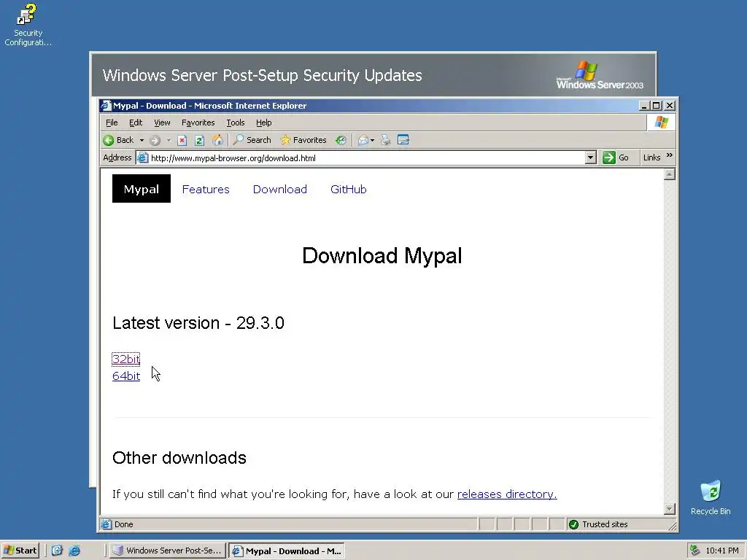Expand the Mail button dropdown arrow
This screenshot has width=747, height=560.
(373, 140)
